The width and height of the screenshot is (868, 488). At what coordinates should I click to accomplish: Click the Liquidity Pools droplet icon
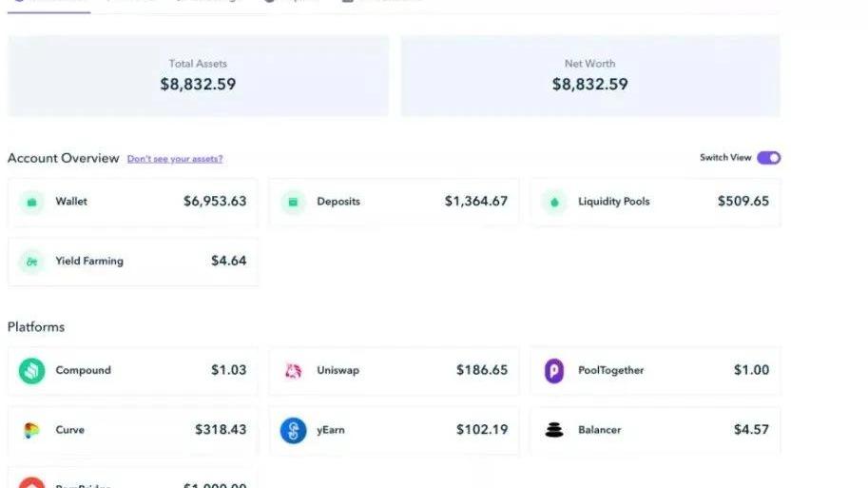(554, 202)
